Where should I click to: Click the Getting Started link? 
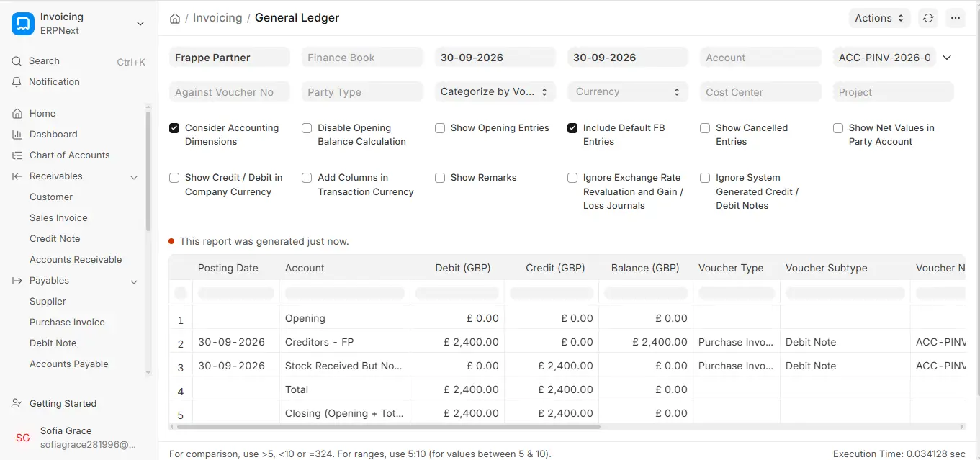coord(63,404)
